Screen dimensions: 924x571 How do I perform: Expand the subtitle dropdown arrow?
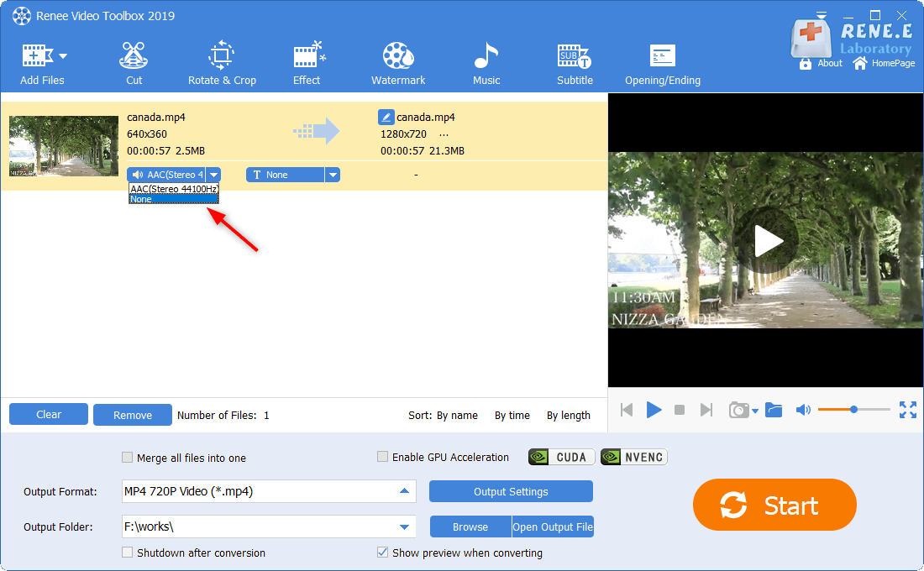click(333, 175)
